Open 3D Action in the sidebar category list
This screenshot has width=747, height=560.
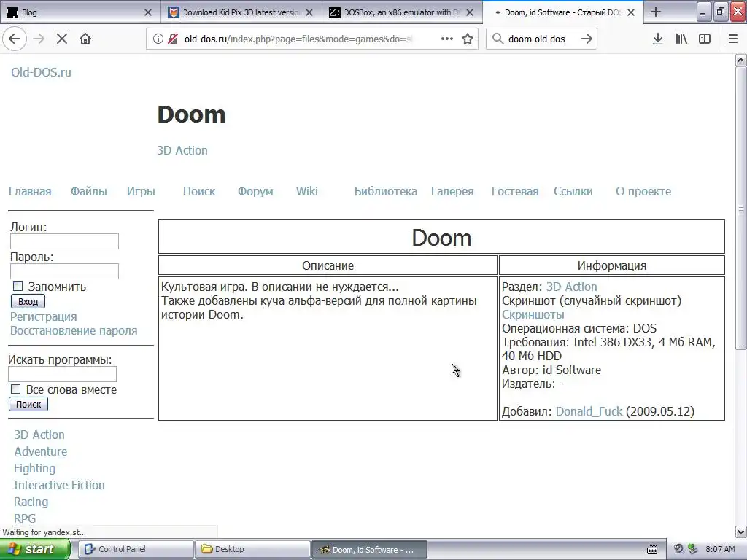click(x=39, y=435)
